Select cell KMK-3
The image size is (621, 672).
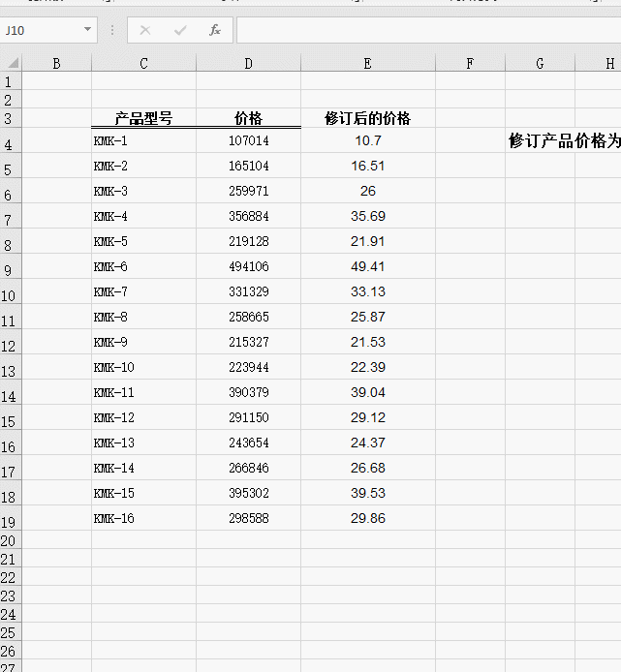[143, 191]
